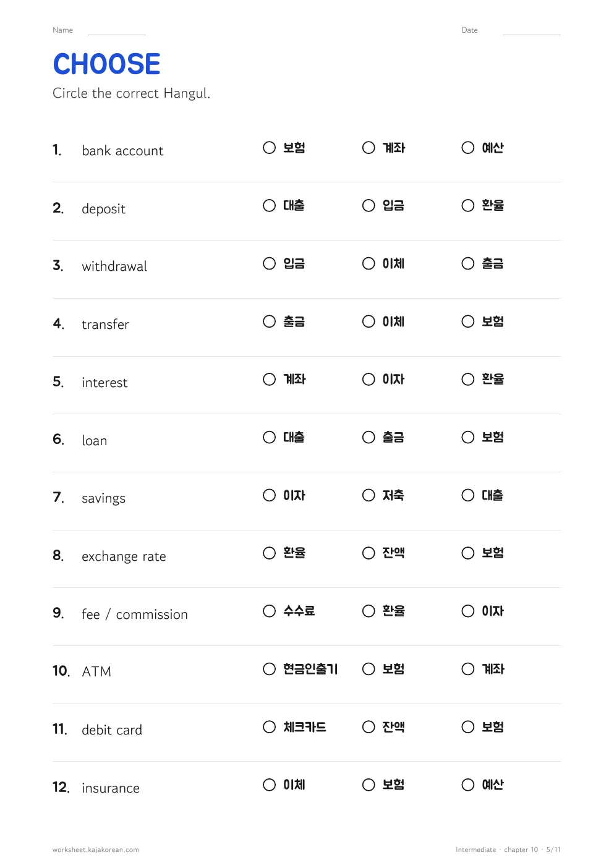Image resolution: width=614 pixels, height=868 pixels.
Task: Open the worksheet.kajakorean.com footer link
Action: pyautogui.click(x=96, y=849)
